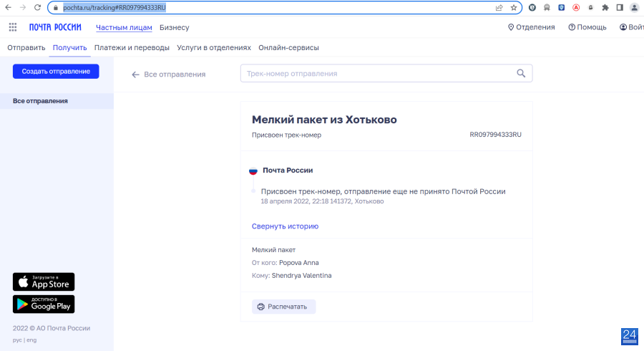Select Все отправления in sidebar
The height and width of the screenshot is (351, 644).
(57, 101)
